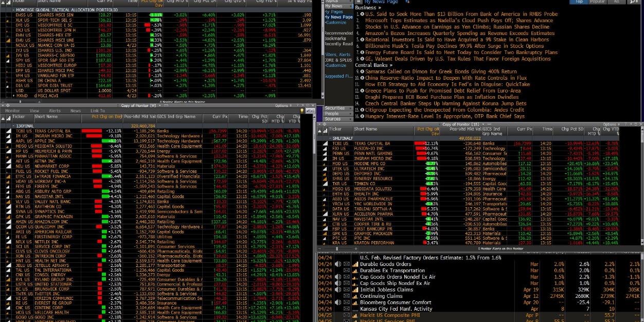
Task: Collapse the SMLFINALF group in Monitor [15]
Action: pyautogui.click(x=330, y=138)
